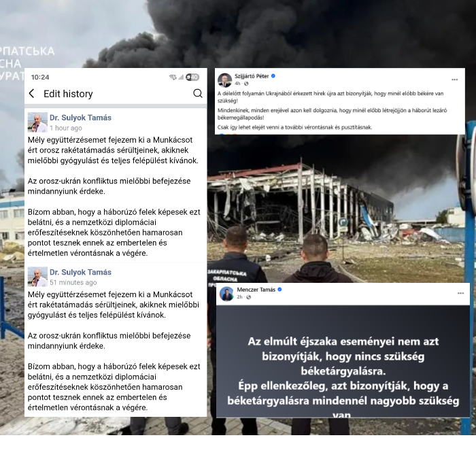Click text 'ért rakétatámadás sérültjeinek, akiknek mielőbbi'
This screenshot has height=476, width=476.
coord(114,305)
